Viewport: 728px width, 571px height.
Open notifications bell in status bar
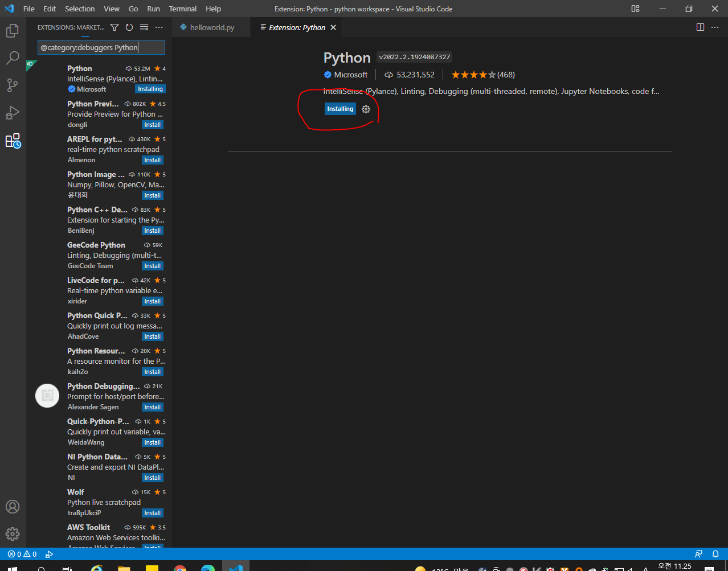(x=715, y=554)
